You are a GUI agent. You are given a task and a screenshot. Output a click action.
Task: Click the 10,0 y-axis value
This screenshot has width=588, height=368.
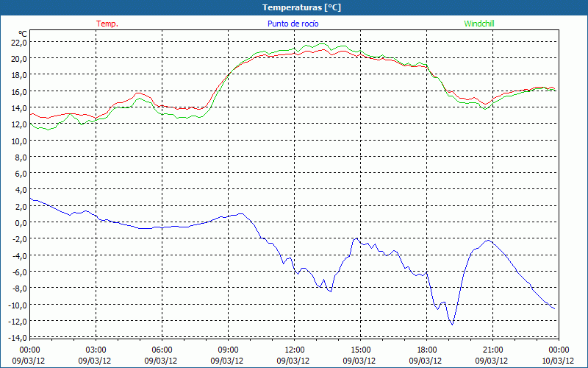tap(19, 141)
